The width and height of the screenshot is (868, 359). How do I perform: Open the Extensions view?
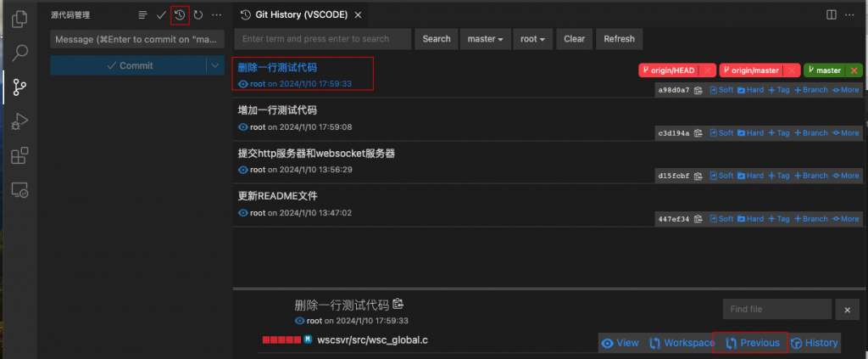click(19, 156)
